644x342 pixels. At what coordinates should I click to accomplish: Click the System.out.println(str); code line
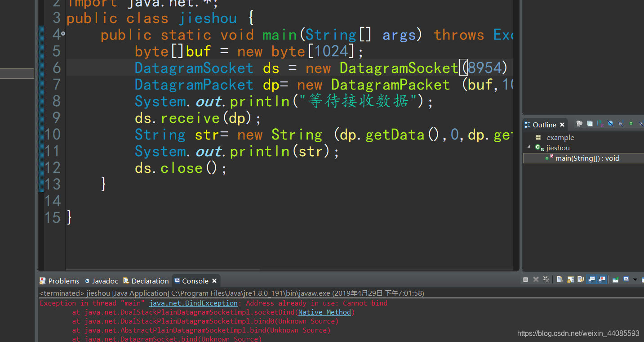point(237,152)
